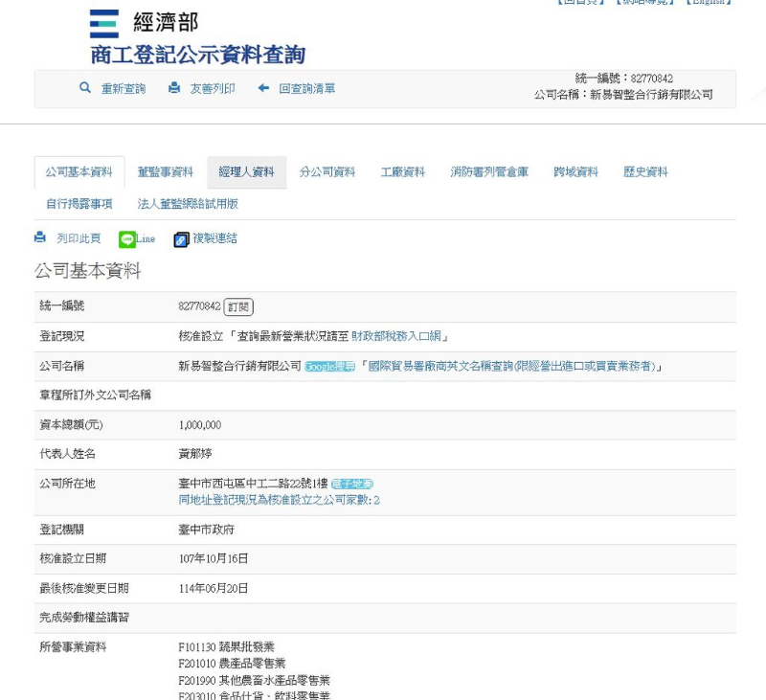This screenshot has width=766, height=700.
Task: Click the back arrow icon beside 回查詢清單
Action: coord(263,88)
